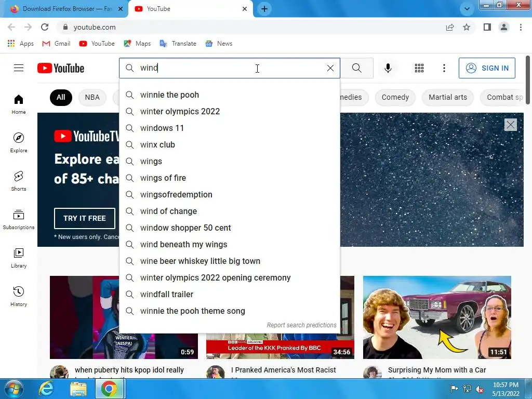Choose suggestion 'wingsofredemption'
The width and height of the screenshot is (532, 399).
[229, 194]
